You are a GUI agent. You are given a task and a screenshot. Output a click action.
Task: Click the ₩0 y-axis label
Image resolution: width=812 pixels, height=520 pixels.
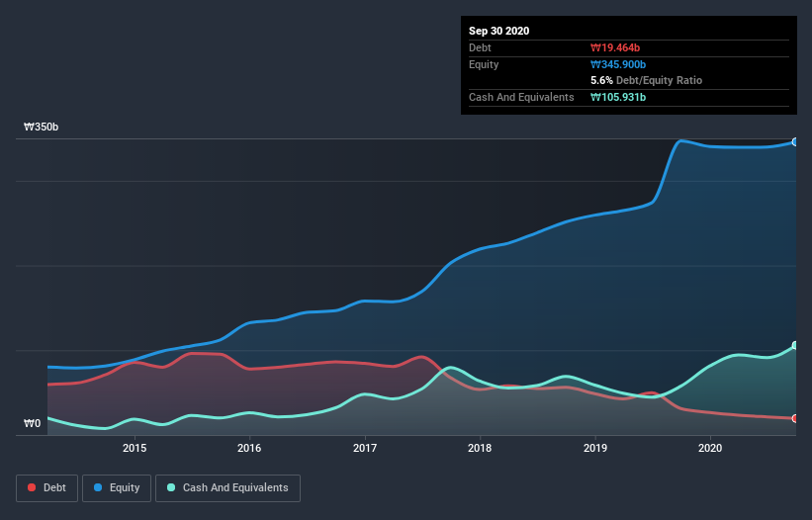point(32,423)
